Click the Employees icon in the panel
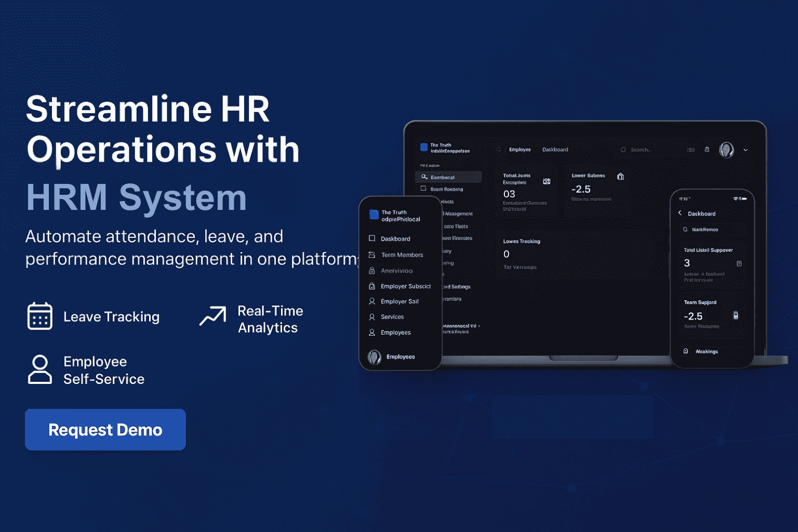 372,332
